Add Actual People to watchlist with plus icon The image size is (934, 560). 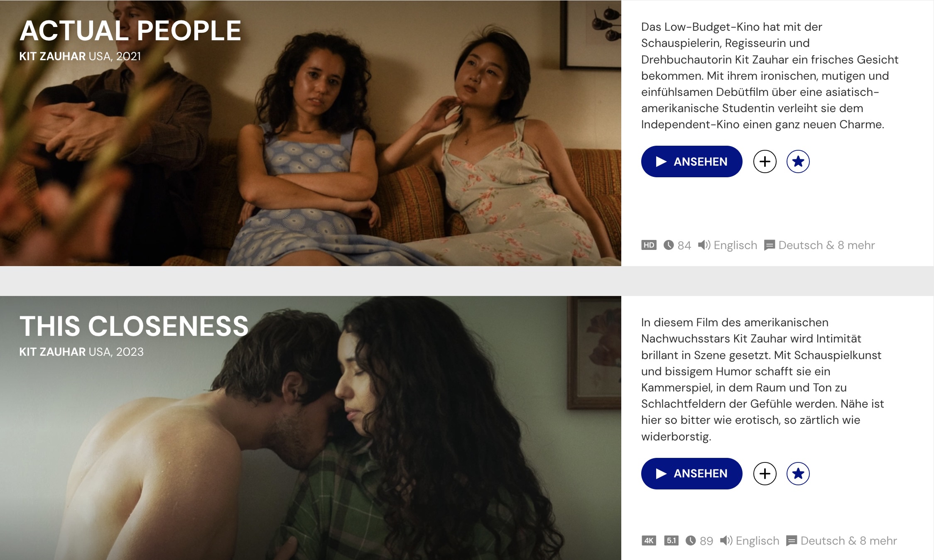coord(765,161)
